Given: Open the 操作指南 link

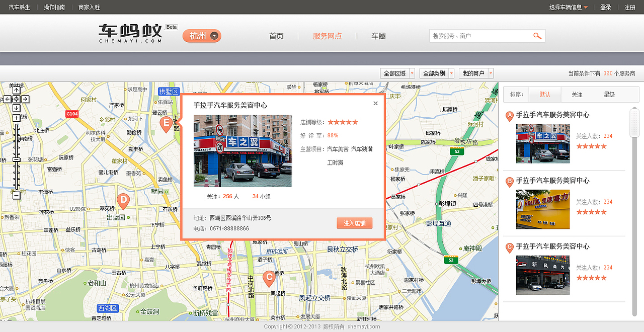Looking at the screenshot, I should pyautogui.click(x=54, y=7).
